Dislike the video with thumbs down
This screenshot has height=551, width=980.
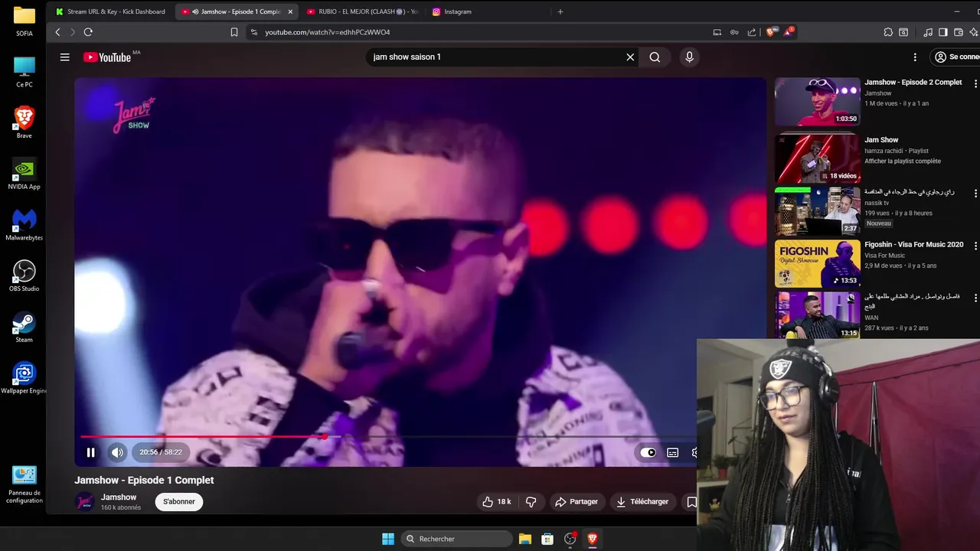pos(531,502)
